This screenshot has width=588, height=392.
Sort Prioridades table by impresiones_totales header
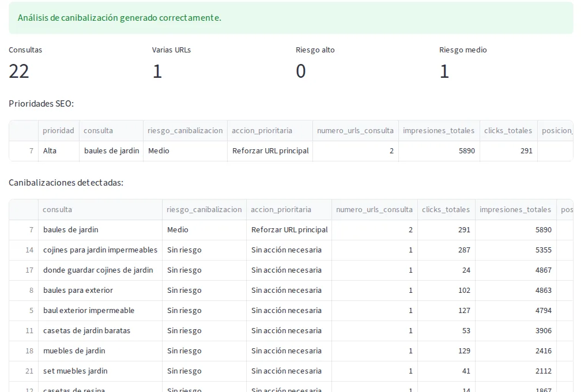(439, 130)
